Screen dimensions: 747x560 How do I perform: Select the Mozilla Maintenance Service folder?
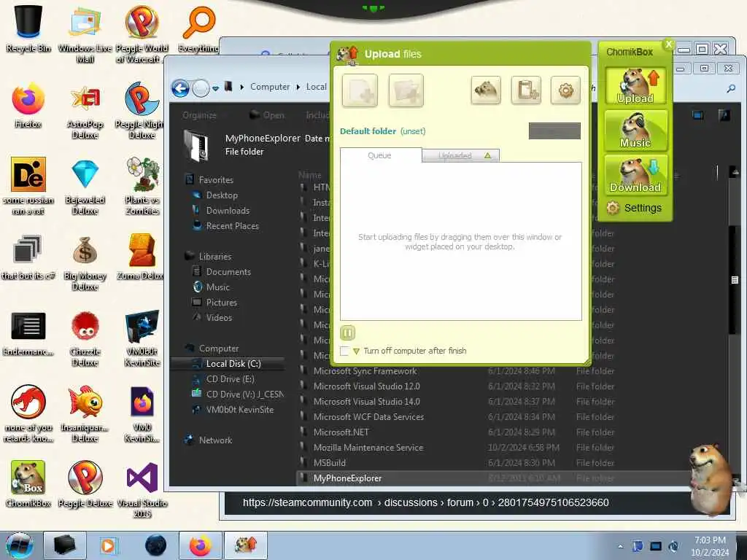(368, 448)
